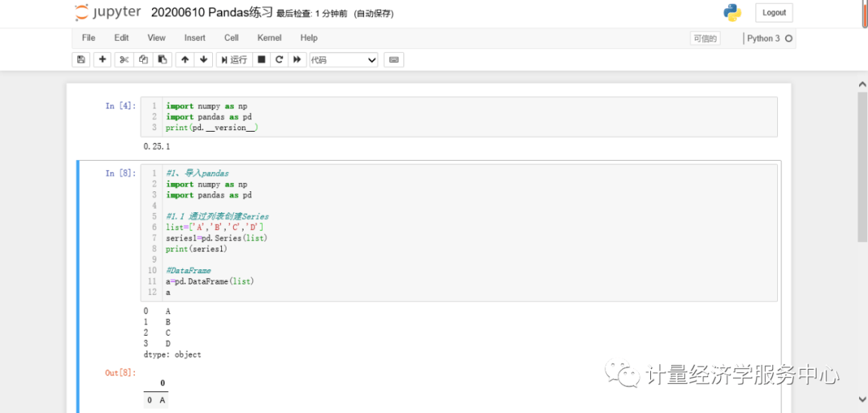The image size is (868, 413).
Task: Click the In [4]: cell prompt
Action: (x=121, y=106)
